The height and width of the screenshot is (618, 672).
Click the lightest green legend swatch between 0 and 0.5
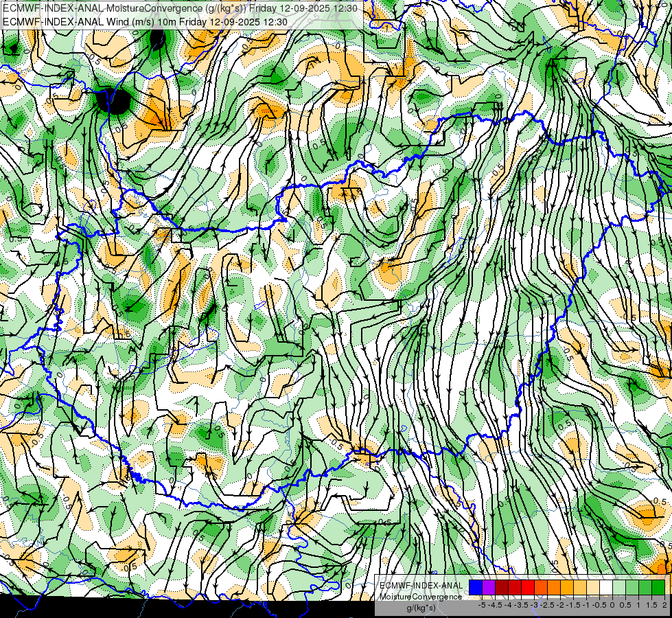619,588
